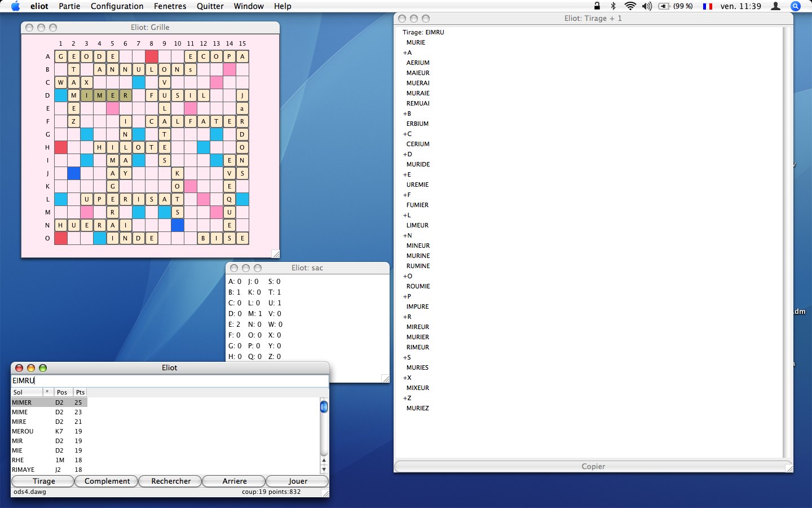Click the solutions list scroll down arrow
Screen dimensions: 812x508
[324, 470]
